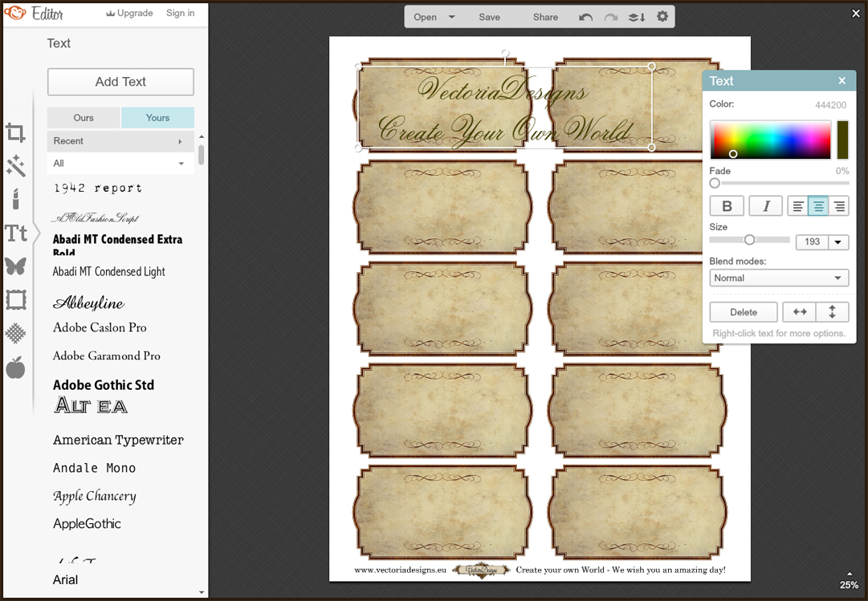Undo the last edit
This screenshot has width=868, height=601.
[x=585, y=17]
